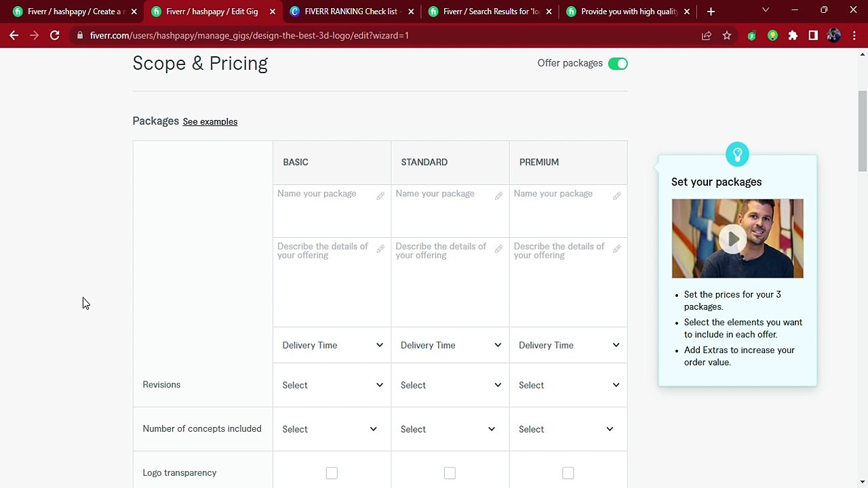Switch to FIVERR RANKING Check list tab
This screenshot has height=488, width=868.
[351, 12]
